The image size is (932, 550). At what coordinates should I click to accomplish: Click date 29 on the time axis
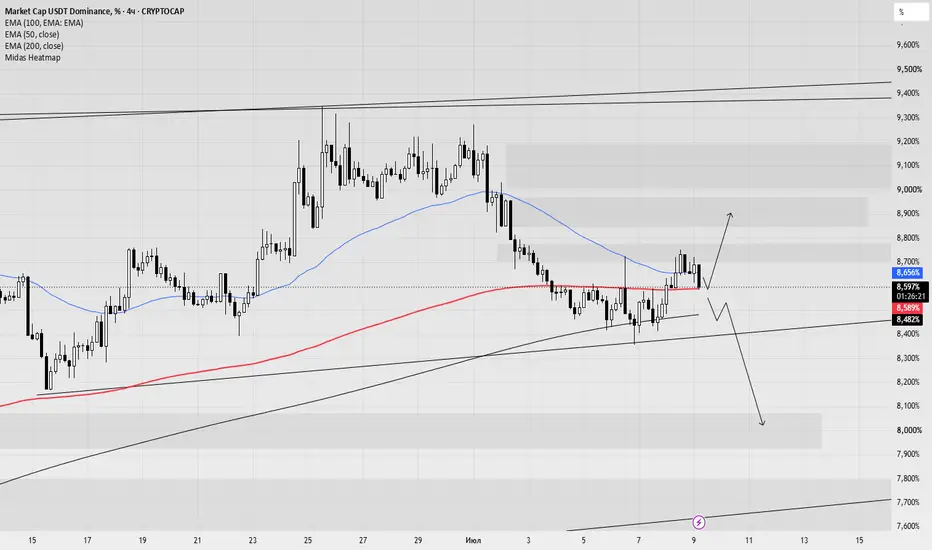point(418,540)
